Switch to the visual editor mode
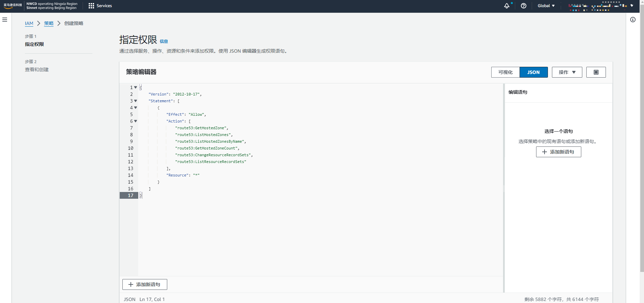The height and width of the screenshot is (303, 644). 505,72
